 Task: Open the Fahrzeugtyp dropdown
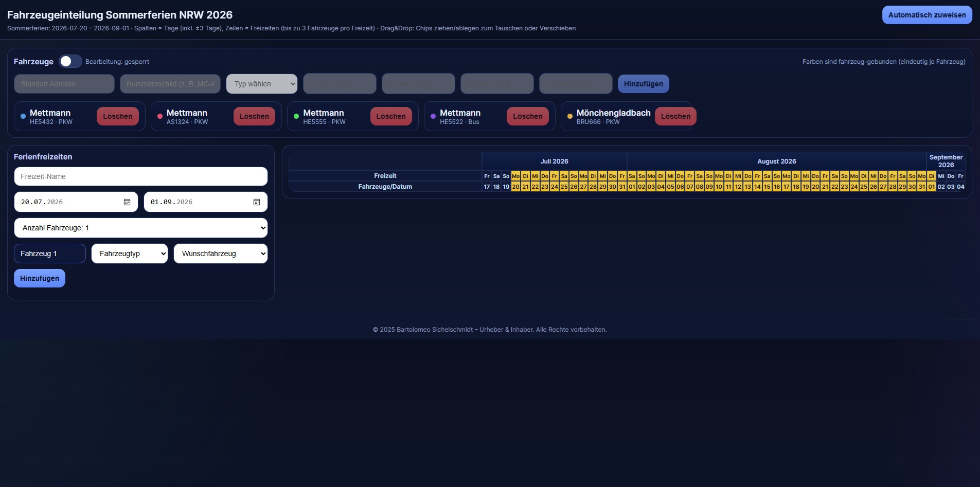(130, 254)
